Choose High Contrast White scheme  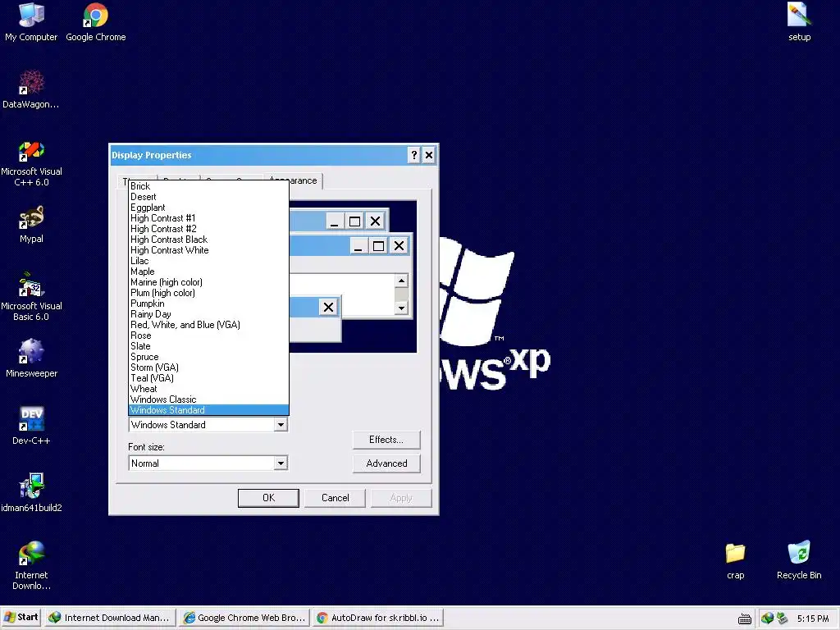(x=209, y=250)
